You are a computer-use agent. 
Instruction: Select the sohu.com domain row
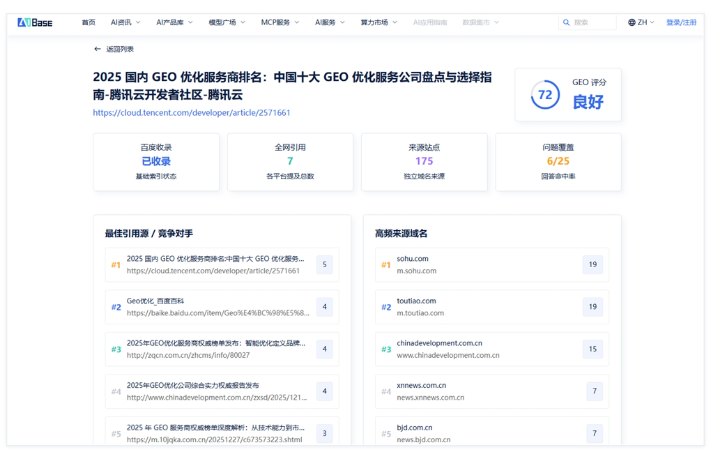click(492, 265)
